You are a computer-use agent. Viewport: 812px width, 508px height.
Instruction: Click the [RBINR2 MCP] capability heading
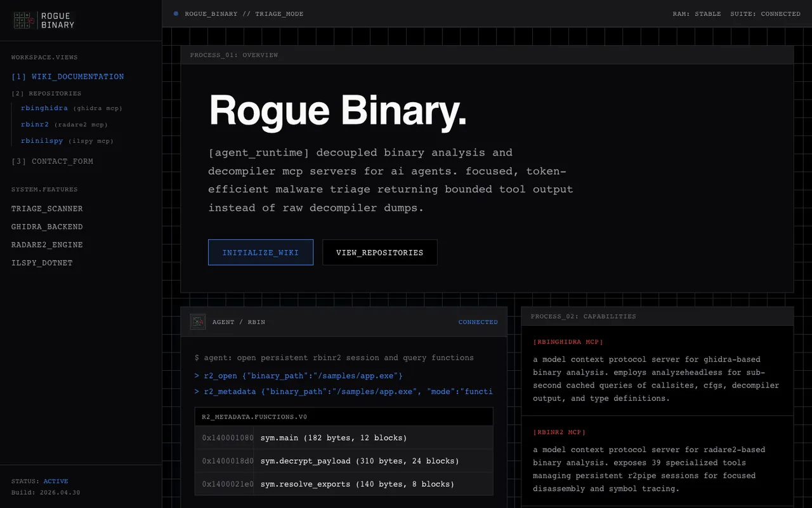point(559,432)
